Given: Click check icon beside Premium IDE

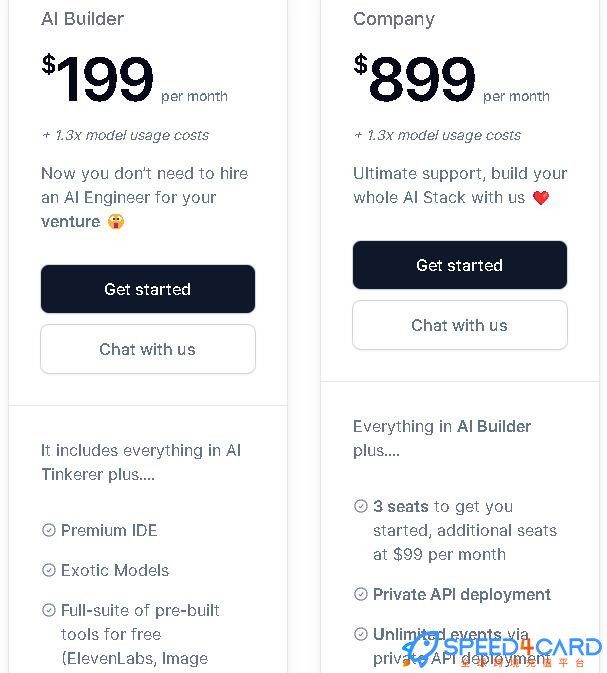Looking at the screenshot, I should [49, 530].
